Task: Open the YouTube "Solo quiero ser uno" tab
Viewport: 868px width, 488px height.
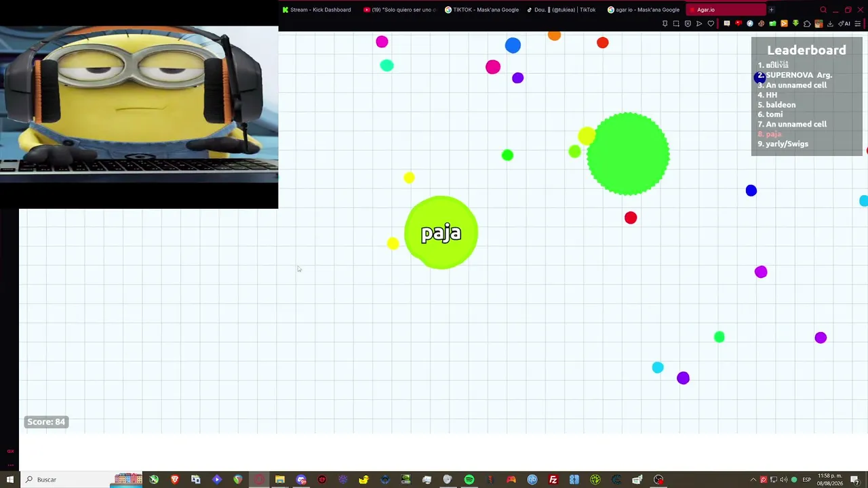Action: point(399,9)
